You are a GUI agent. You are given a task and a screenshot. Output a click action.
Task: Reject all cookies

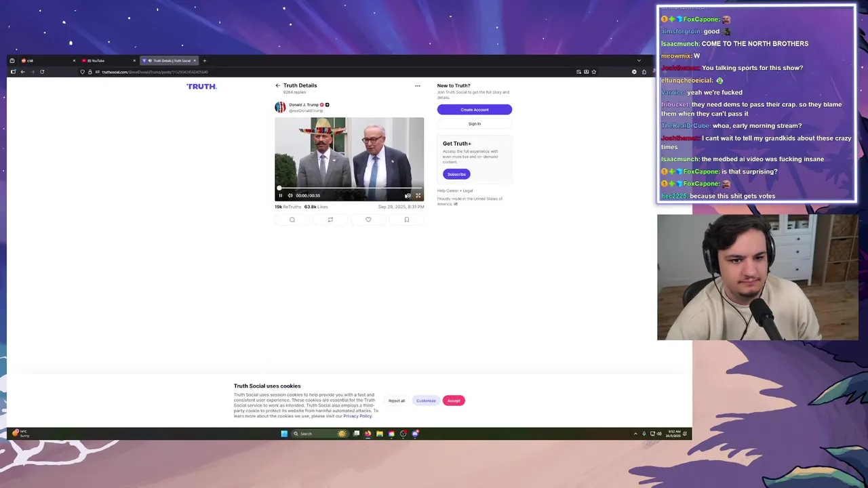pyautogui.click(x=397, y=401)
